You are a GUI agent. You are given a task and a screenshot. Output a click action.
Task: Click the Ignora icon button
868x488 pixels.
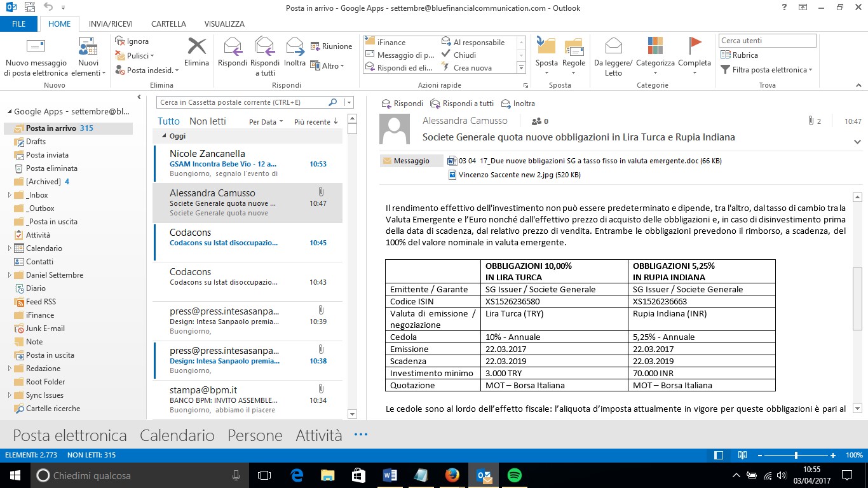132,41
